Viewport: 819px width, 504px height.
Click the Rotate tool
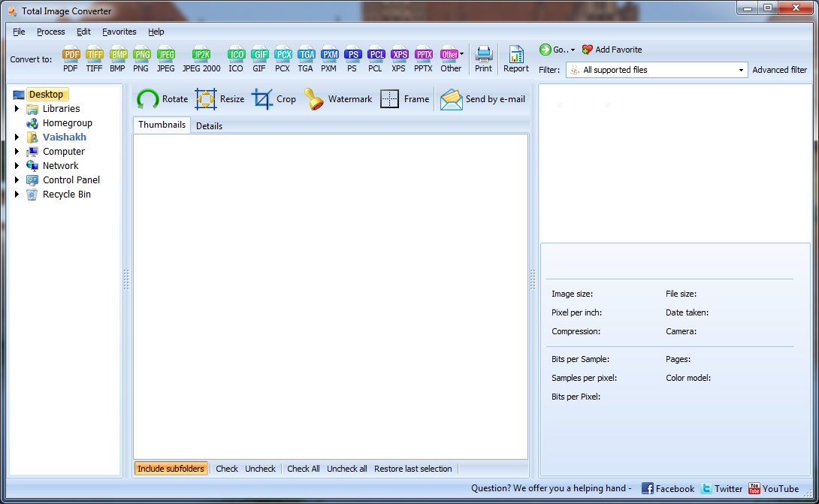click(162, 98)
